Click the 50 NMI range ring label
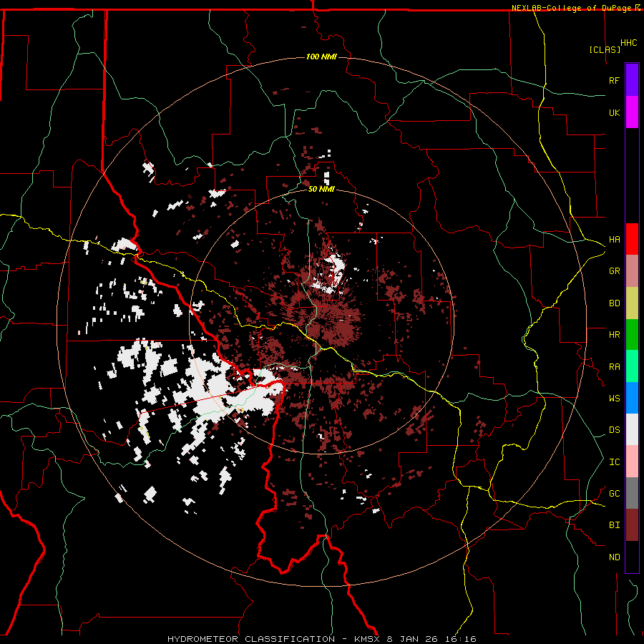644x644 pixels. click(321, 190)
